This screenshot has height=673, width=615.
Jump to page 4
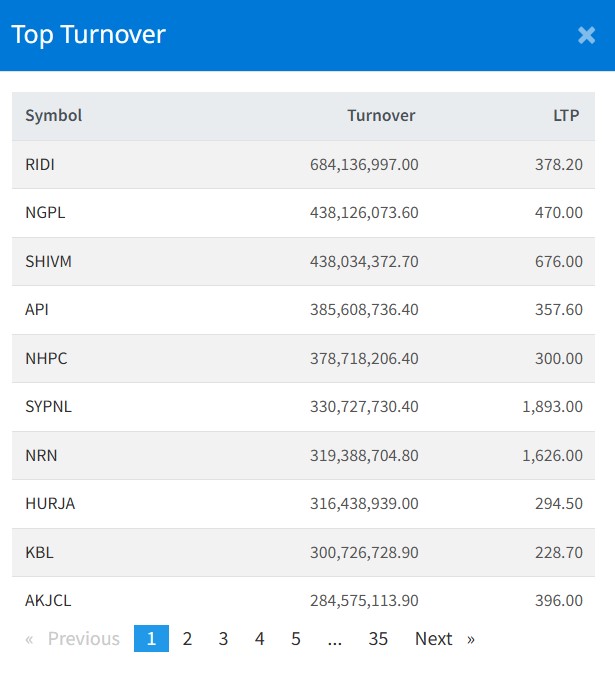click(x=259, y=639)
